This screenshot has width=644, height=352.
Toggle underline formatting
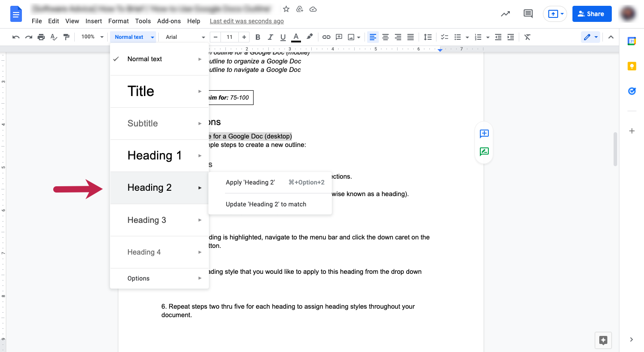click(x=283, y=37)
